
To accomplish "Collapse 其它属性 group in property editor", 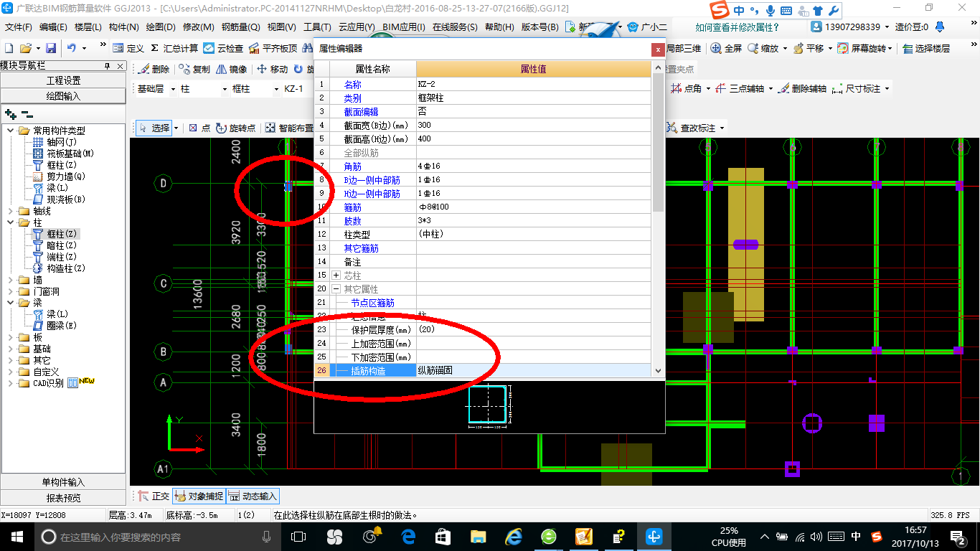I will tap(336, 289).
